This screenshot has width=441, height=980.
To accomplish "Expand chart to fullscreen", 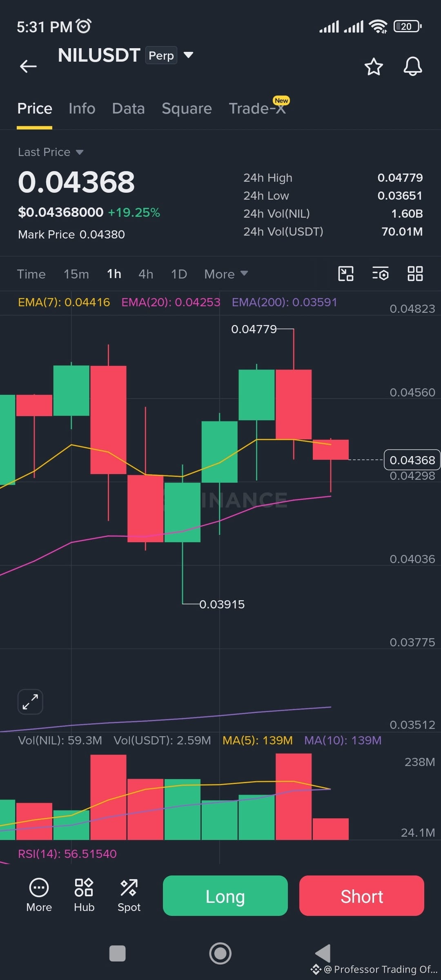I will (x=30, y=702).
